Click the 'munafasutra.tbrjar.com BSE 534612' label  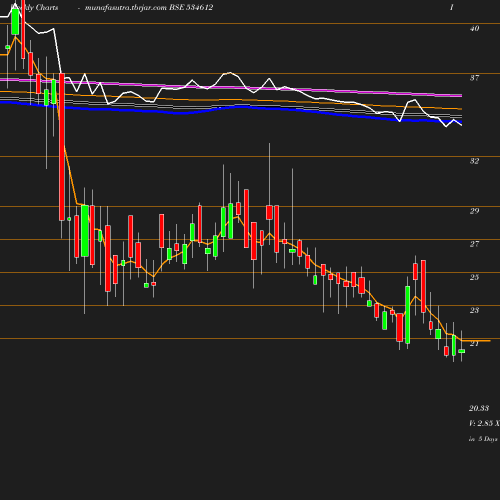(149, 7)
